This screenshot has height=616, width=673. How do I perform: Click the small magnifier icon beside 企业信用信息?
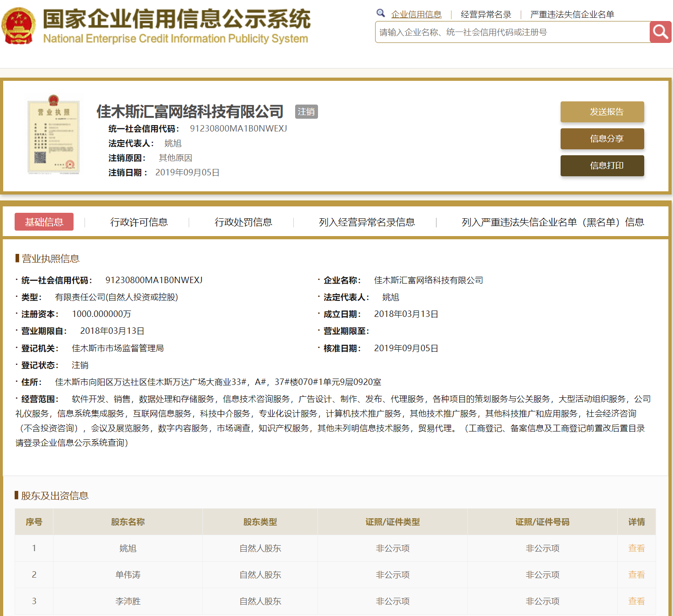(x=381, y=13)
